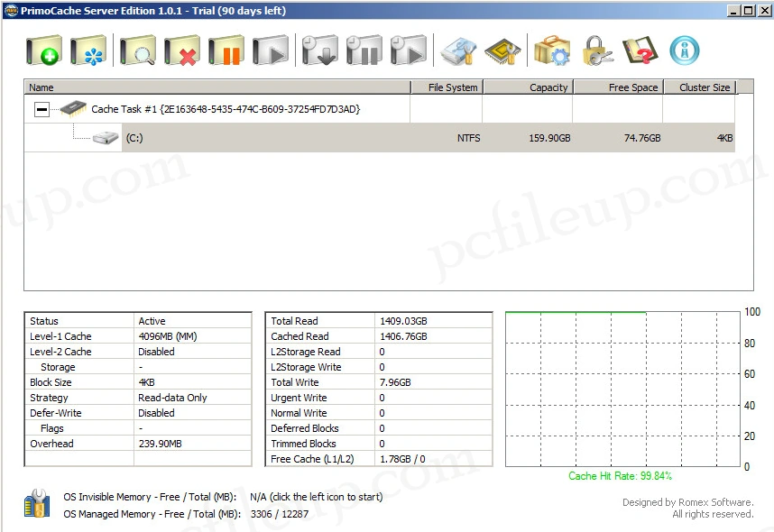This screenshot has height=532, width=774.
Task: Click the grey resume cache play icon
Action: click(x=271, y=50)
